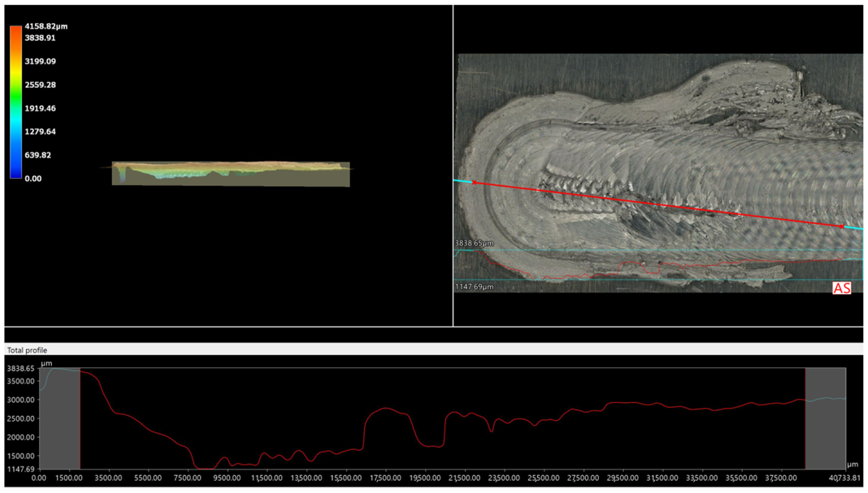Select the 3500.00 y-axis value
Image resolution: width=868 pixels, height=493 pixels.
click(21, 381)
